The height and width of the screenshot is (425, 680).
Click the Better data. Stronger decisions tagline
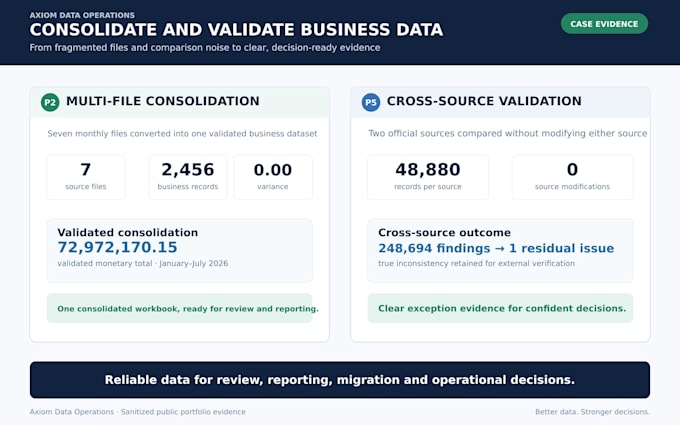tap(592, 412)
